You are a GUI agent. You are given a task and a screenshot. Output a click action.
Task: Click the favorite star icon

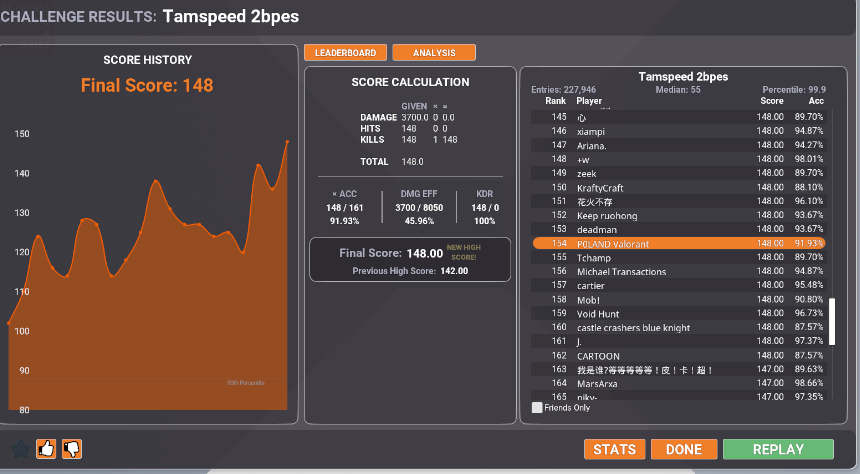[21, 449]
